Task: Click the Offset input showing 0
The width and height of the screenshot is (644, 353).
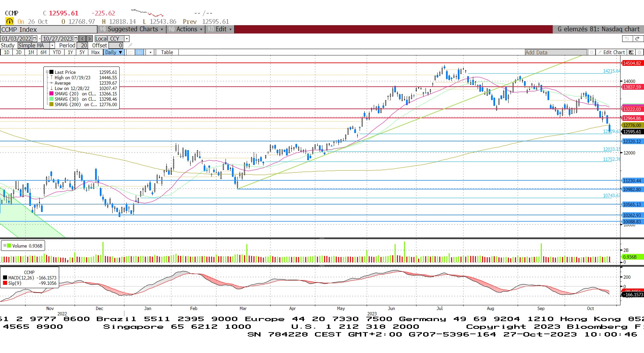Action: pos(116,45)
